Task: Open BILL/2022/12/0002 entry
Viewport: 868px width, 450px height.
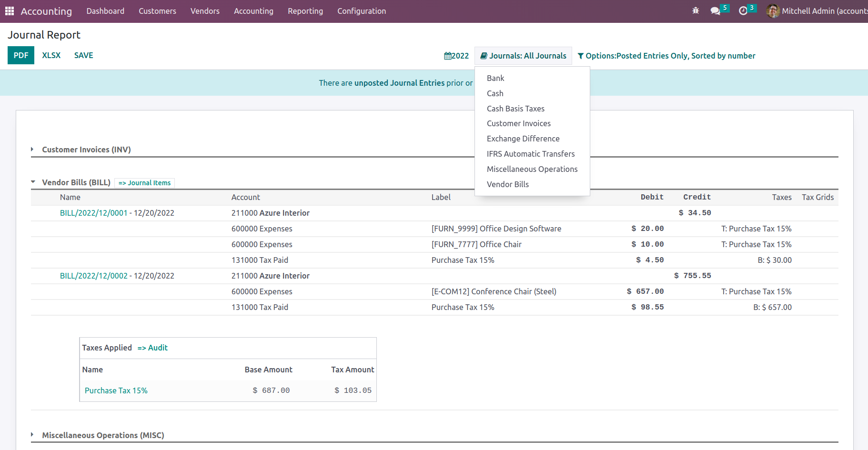Action: tap(94, 276)
